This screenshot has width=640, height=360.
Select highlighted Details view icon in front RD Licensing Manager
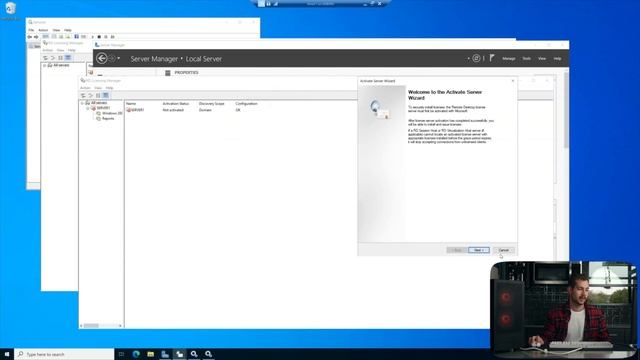pyautogui.click(x=105, y=95)
